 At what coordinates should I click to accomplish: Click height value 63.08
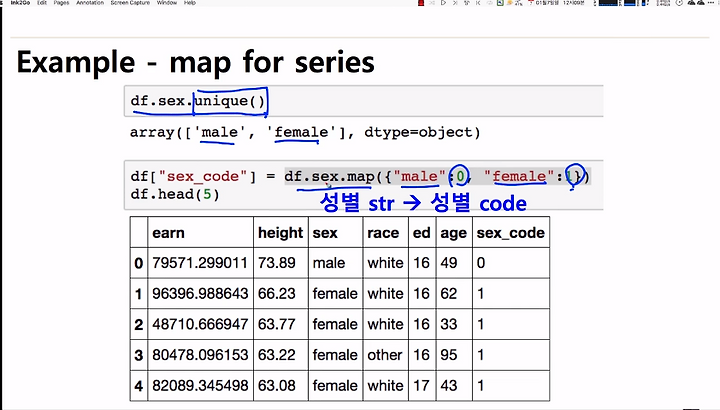pyautogui.click(x=276, y=385)
